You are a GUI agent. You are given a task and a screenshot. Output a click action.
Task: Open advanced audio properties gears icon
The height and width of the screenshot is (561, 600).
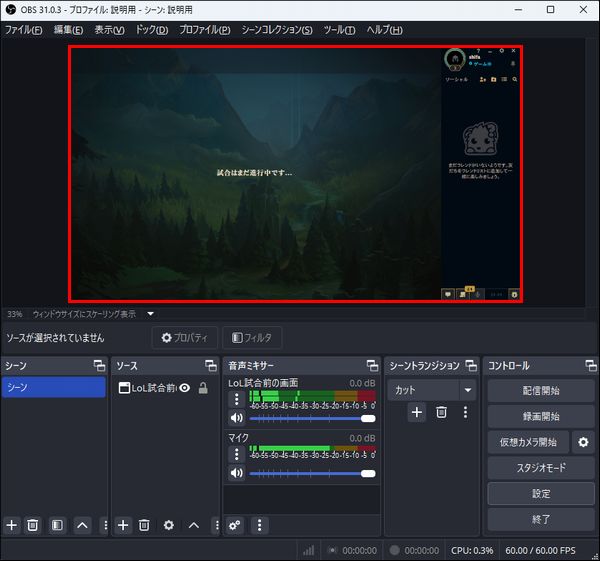pyautogui.click(x=235, y=525)
